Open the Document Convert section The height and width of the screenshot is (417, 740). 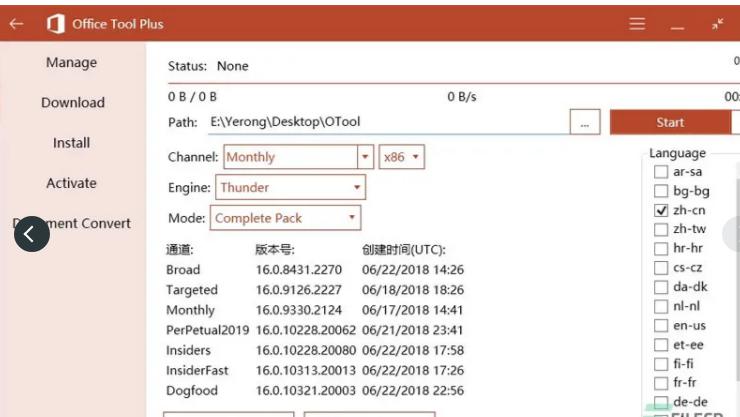point(71,223)
